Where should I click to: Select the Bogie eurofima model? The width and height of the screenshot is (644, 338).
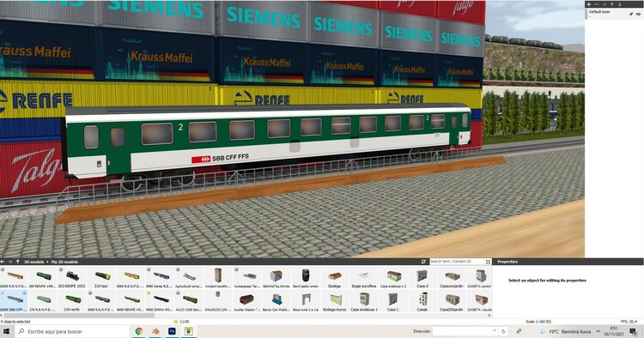(x=364, y=278)
